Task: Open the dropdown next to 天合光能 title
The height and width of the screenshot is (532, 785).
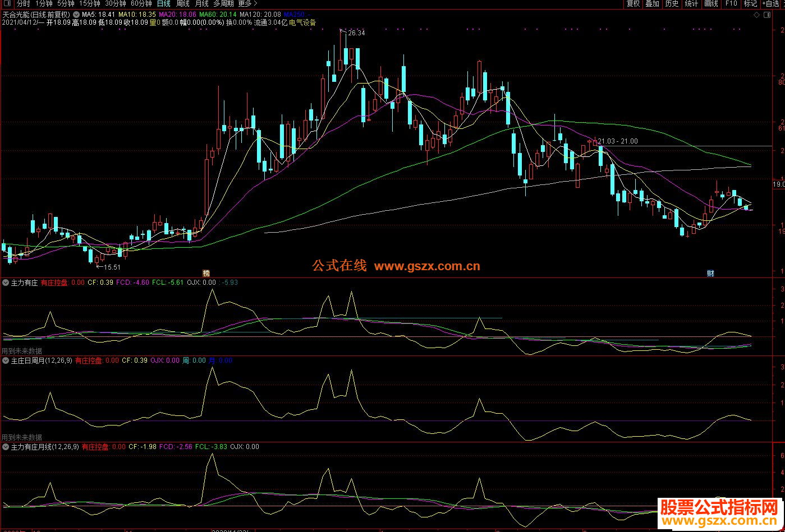Action: tap(76, 14)
